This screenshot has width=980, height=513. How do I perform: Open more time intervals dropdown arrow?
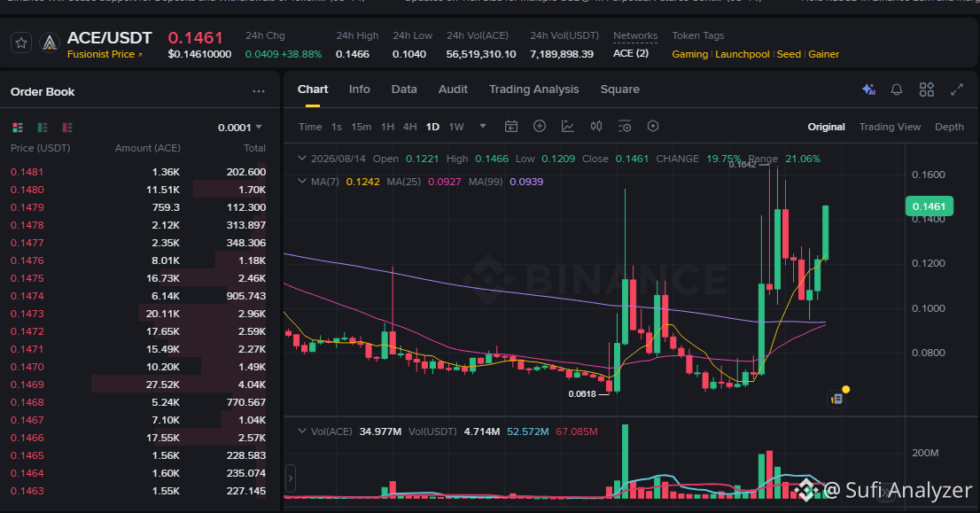[483, 126]
